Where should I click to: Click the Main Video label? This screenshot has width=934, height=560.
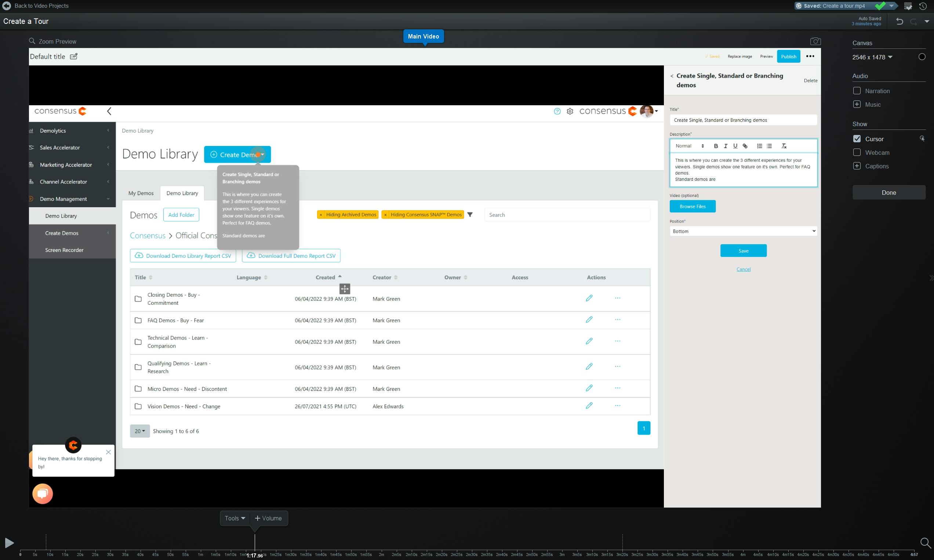423,36
